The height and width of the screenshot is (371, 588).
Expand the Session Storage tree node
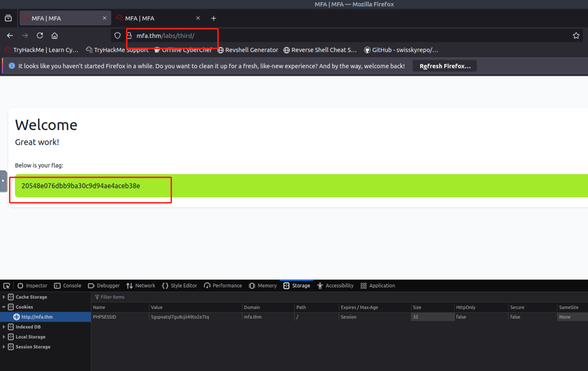(x=4, y=347)
